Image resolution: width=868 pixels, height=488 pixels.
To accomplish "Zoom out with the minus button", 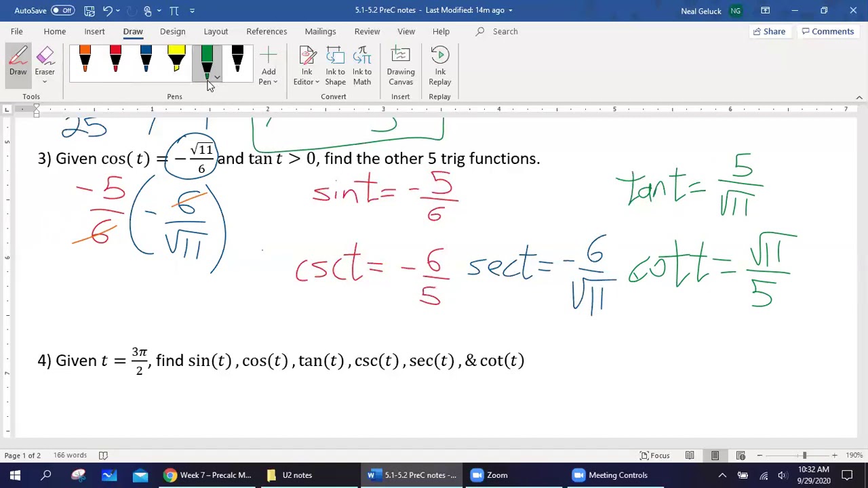I will (x=759, y=455).
